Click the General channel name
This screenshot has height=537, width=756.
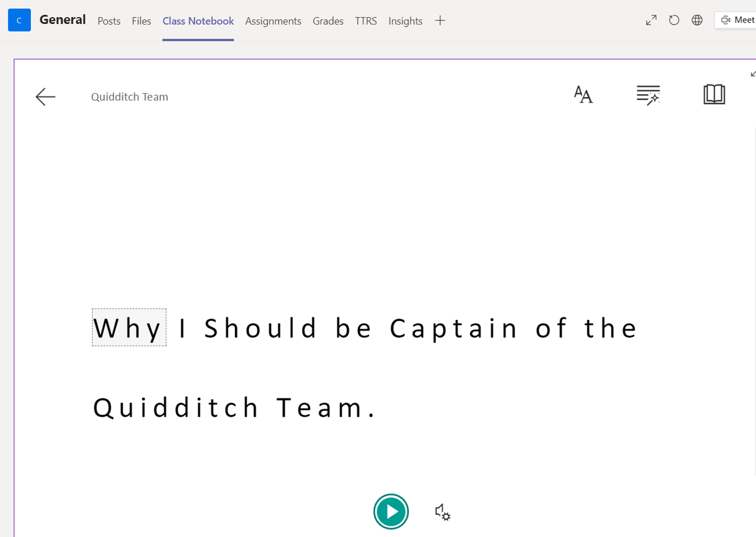(x=62, y=20)
